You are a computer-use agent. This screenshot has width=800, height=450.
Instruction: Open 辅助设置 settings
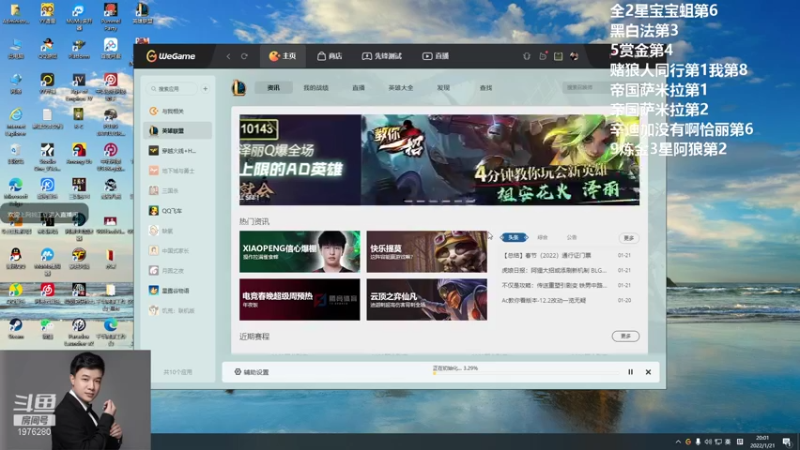(x=252, y=372)
